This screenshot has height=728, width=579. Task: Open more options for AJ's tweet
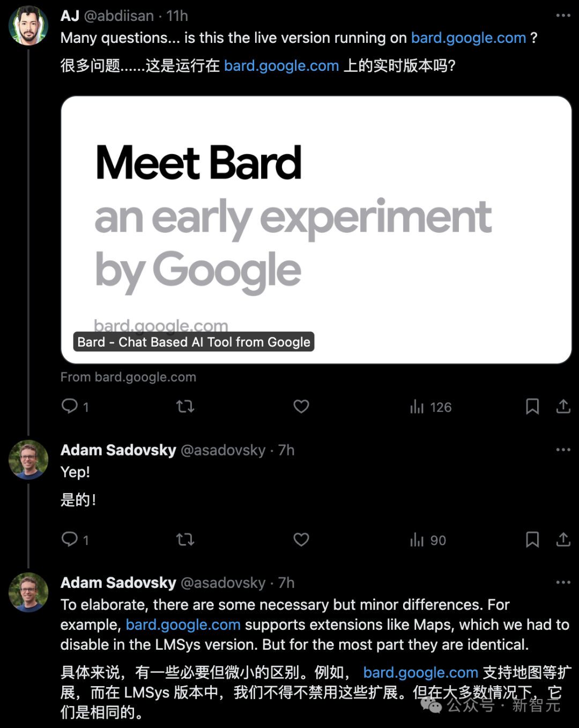pos(563,16)
